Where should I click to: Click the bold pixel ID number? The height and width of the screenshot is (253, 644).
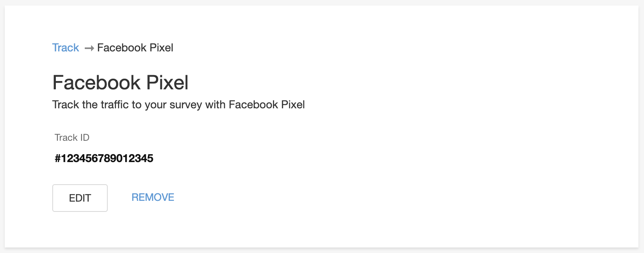point(104,159)
